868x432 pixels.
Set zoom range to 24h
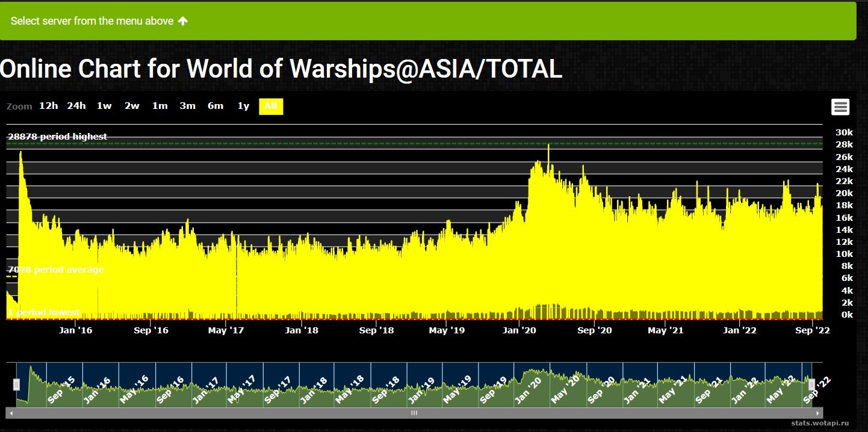pyautogui.click(x=76, y=106)
